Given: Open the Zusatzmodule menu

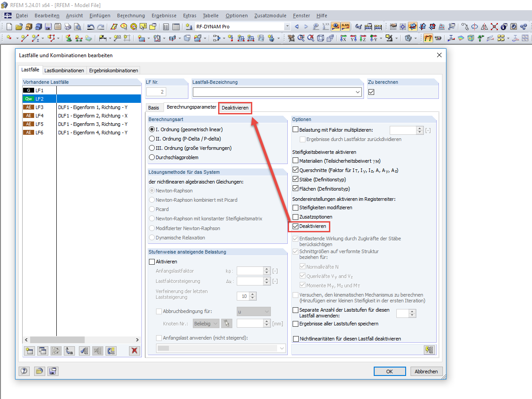Looking at the screenshot, I should 270,16.
